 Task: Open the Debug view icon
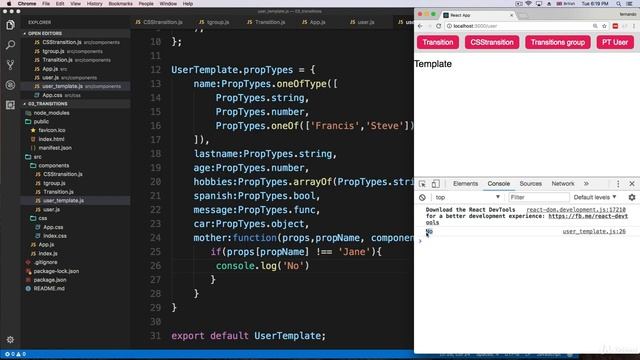point(10,85)
